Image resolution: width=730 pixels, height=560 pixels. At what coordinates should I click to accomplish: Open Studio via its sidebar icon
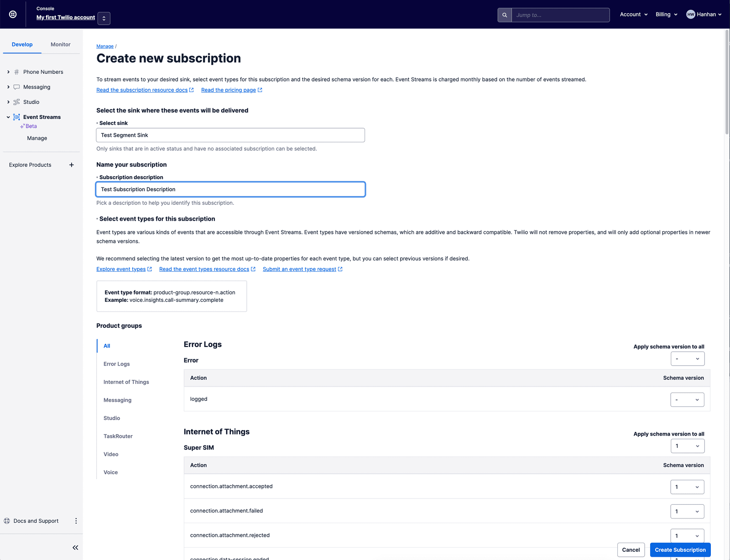(16, 102)
